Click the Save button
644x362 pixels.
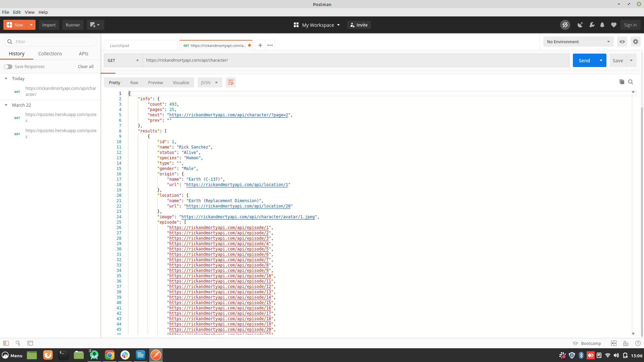coord(618,60)
